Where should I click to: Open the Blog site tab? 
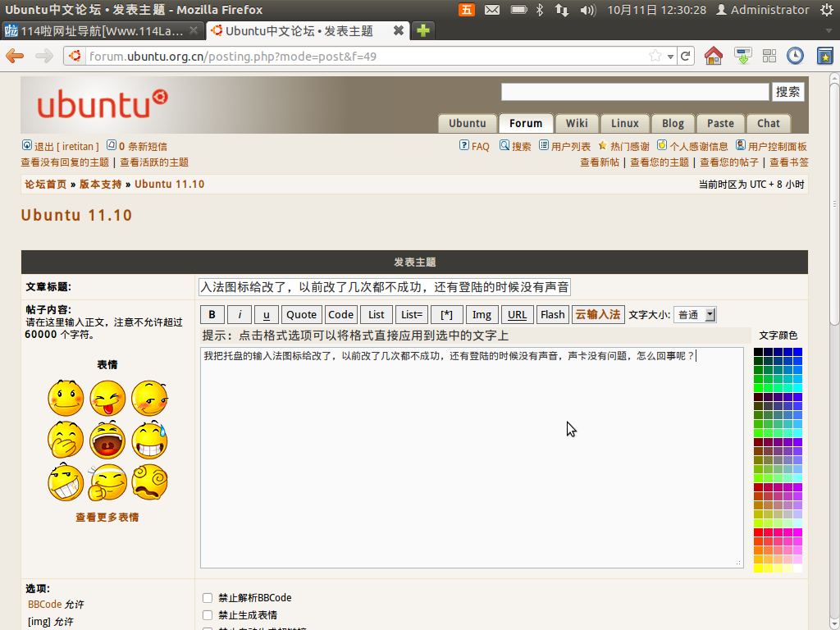pos(673,123)
